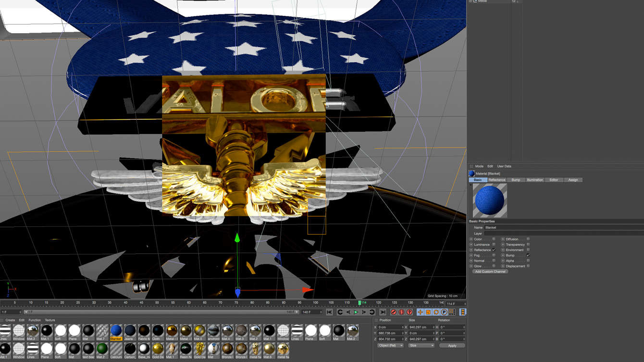644x362 pixels.
Task: Select the Carbon material
Action: coord(130,350)
